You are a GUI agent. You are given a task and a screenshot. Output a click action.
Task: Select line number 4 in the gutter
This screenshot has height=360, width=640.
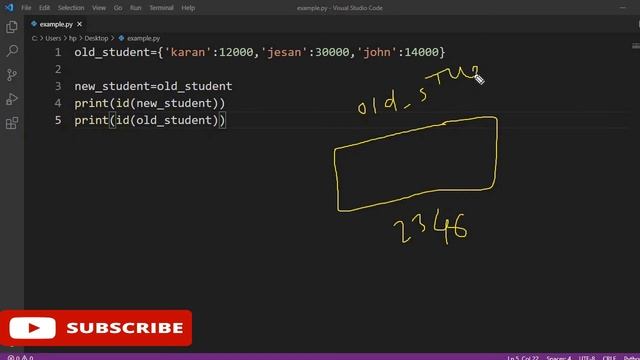point(58,103)
